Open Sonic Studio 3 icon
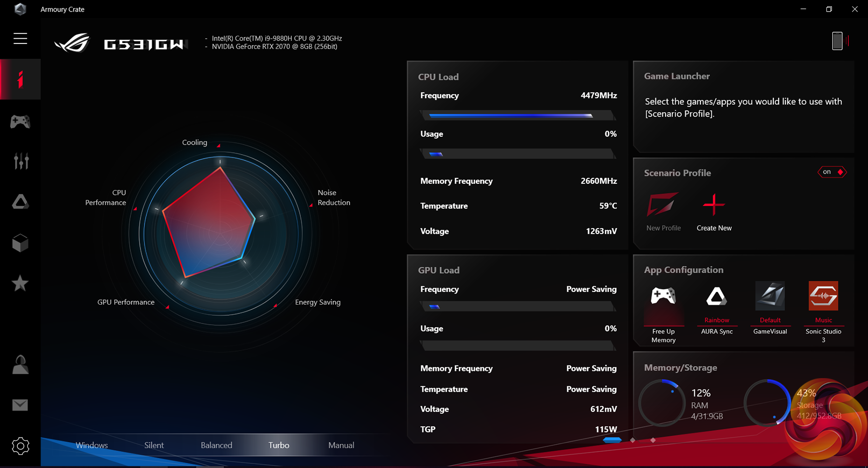Viewport: 868px width, 468px height. (823, 296)
